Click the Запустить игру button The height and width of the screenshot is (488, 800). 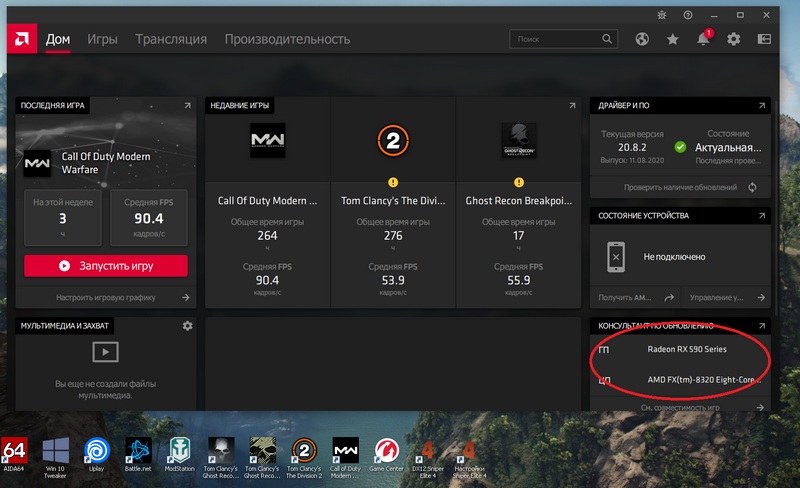(x=106, y=266)
